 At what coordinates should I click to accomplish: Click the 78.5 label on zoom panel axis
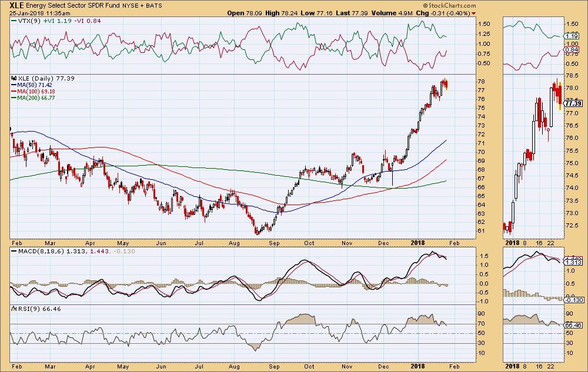(572, 76)
